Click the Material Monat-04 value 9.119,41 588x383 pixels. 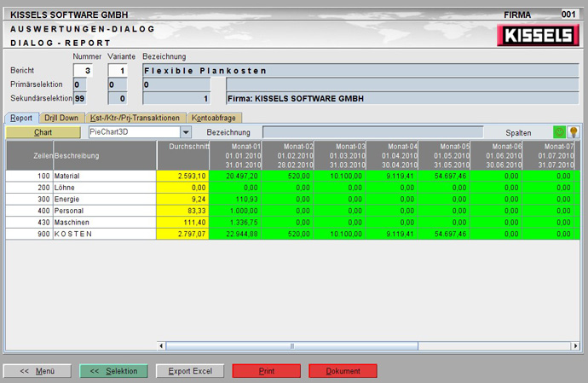[391, 176]
